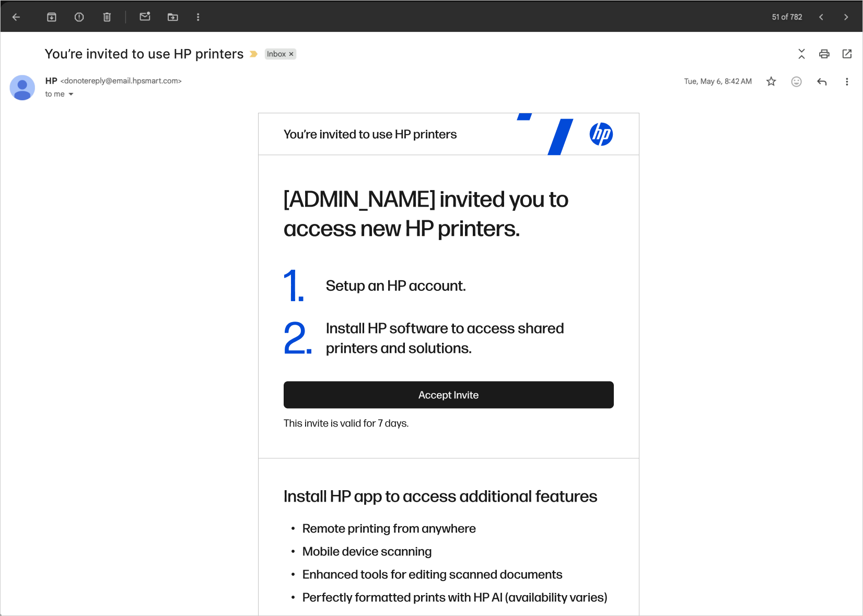Open more options in top toolbar
This screenshot has width=863, height=616.
click(198, 17)
